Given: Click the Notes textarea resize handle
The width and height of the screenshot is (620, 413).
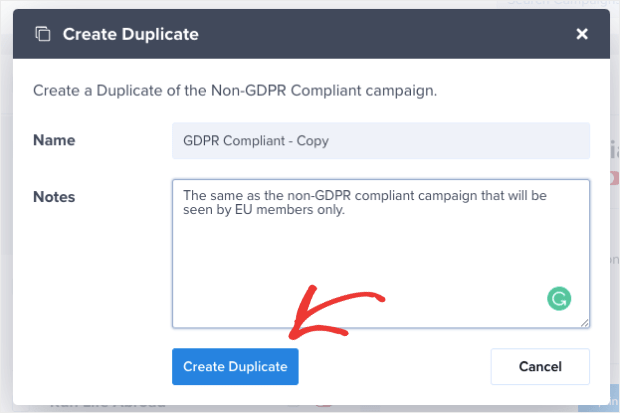Looking at the screenshot, I should [x=584, y=323].
